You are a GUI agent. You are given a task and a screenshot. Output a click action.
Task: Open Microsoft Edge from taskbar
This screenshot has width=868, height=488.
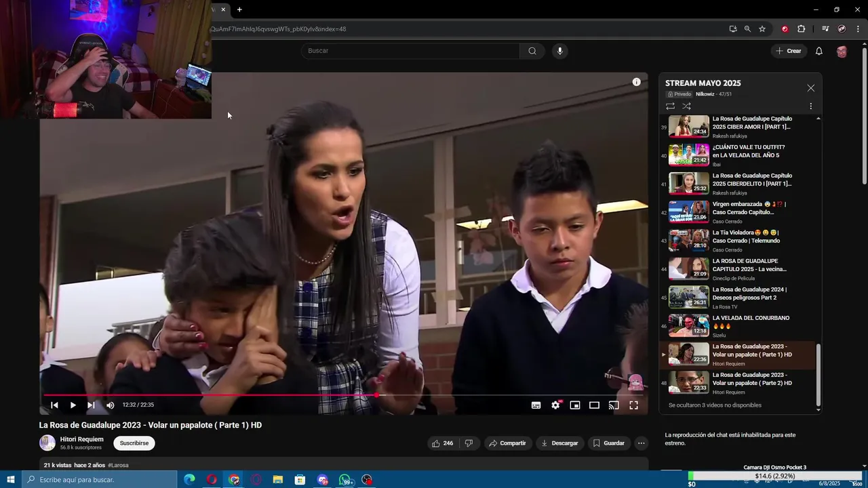189,480
